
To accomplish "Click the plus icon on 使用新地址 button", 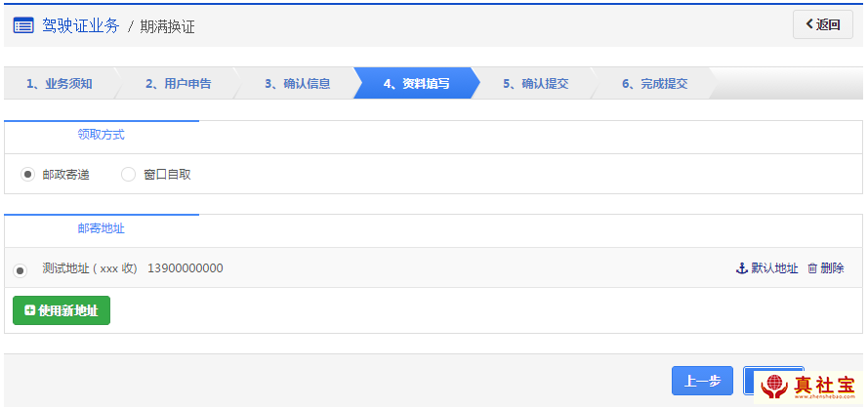I will pos(30,310).
